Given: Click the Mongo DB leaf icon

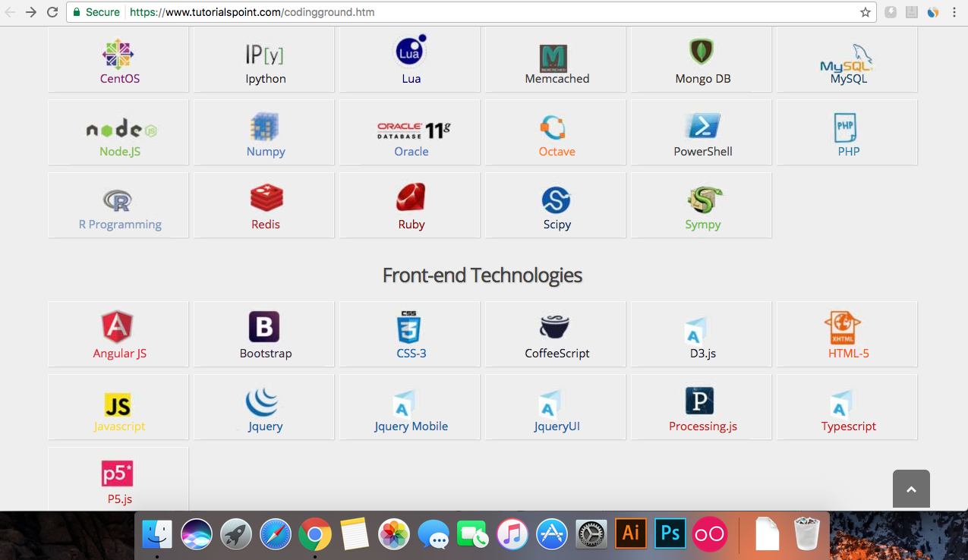Looking at the screenshot, I should pyautogui.click(x=702, y=52).
